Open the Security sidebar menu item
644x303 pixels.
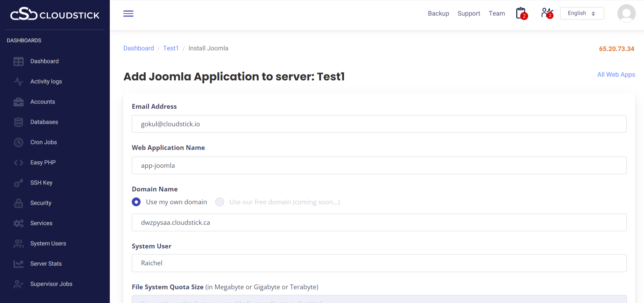click(x=41, y=203)
